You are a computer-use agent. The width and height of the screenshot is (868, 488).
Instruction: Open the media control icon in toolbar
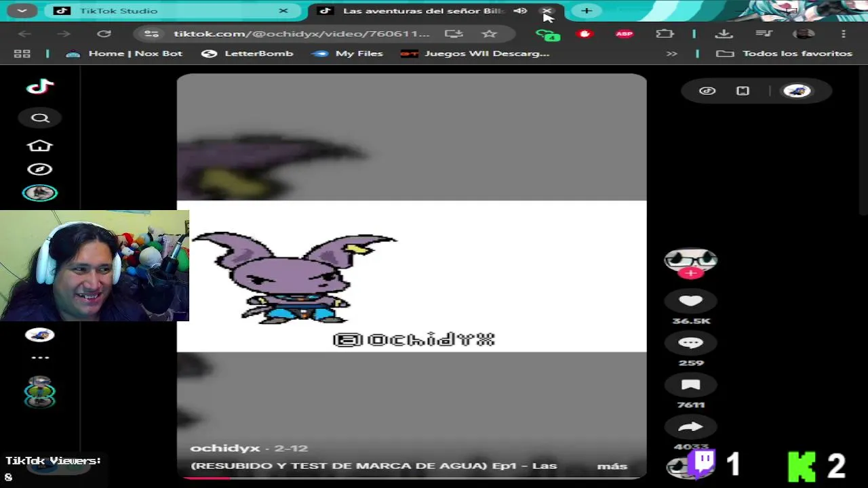[764, 34]
